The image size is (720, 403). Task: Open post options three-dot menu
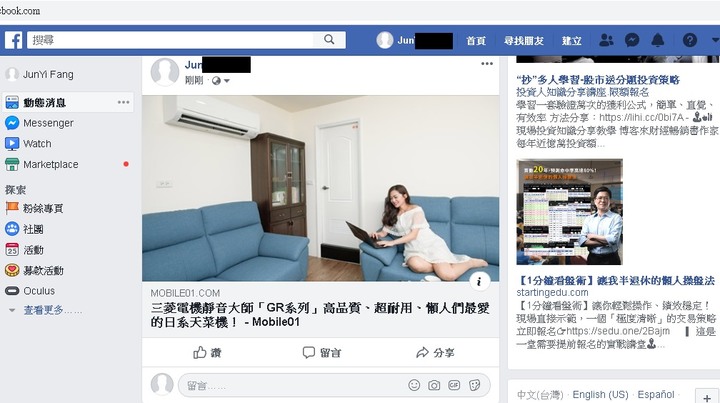[x=487, y=64]
